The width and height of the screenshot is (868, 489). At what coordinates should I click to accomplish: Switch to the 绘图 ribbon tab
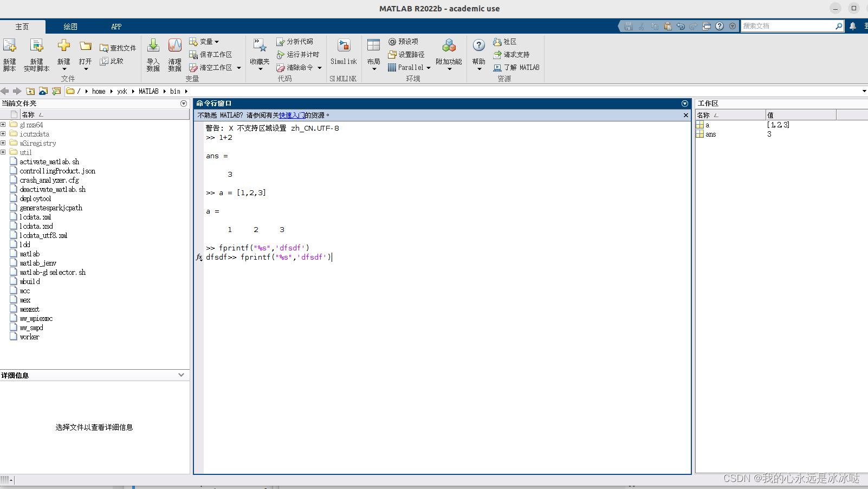pos(70,25)
